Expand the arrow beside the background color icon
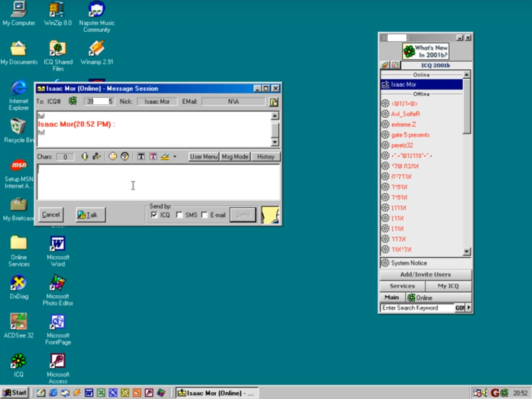532x399 pixels. 175,157
